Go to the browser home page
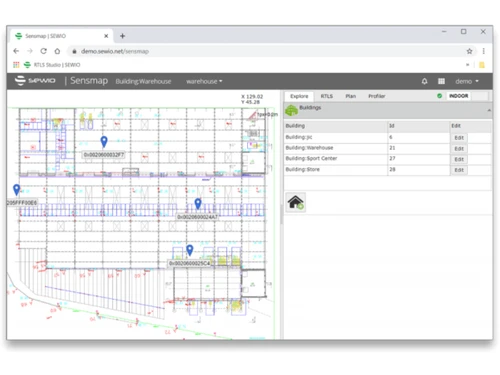The height and width of the screenshot is (375, 500). tap(57, 51)
